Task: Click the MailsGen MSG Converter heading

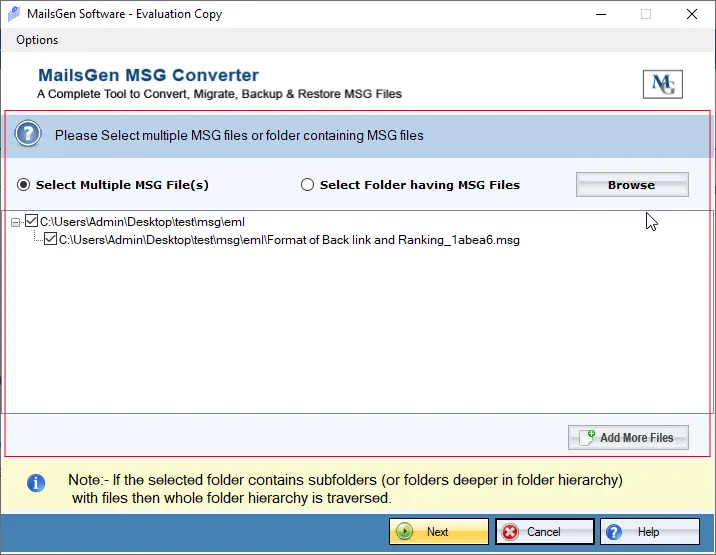Action: coord(148,75)
